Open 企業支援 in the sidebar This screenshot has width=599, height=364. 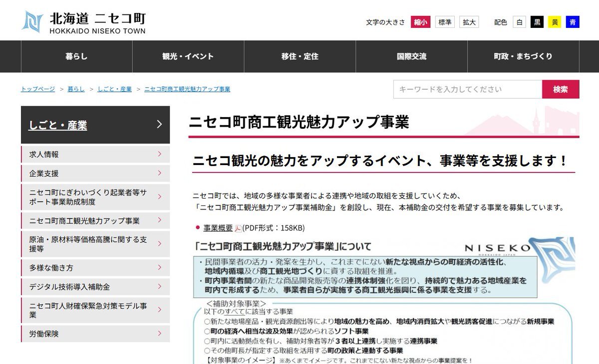(x=95, y=173)
